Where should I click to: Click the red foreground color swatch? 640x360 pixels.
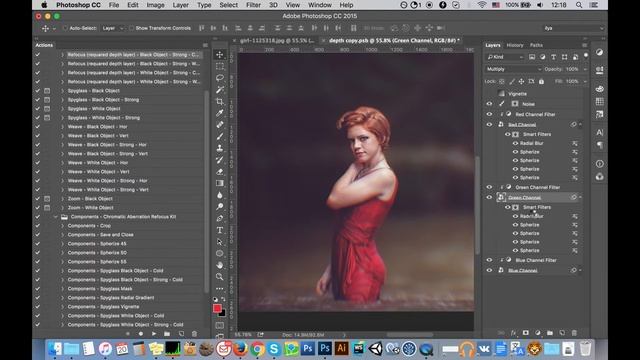[217, 308]
